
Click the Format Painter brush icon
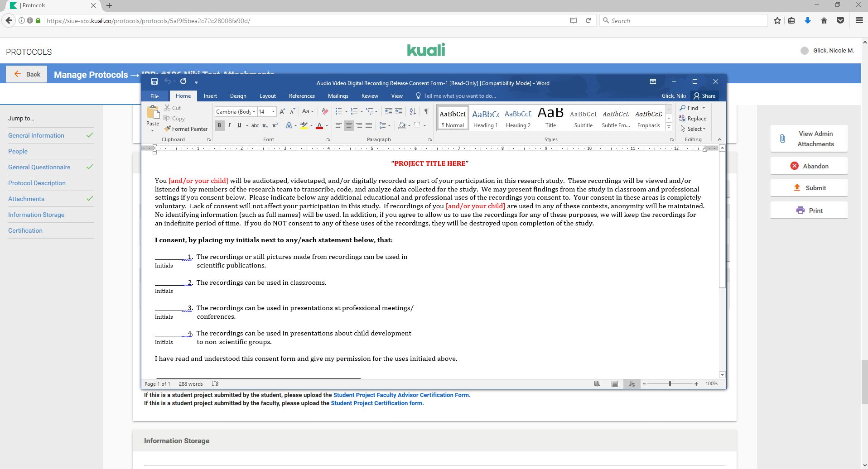click(x=167, y=129)
